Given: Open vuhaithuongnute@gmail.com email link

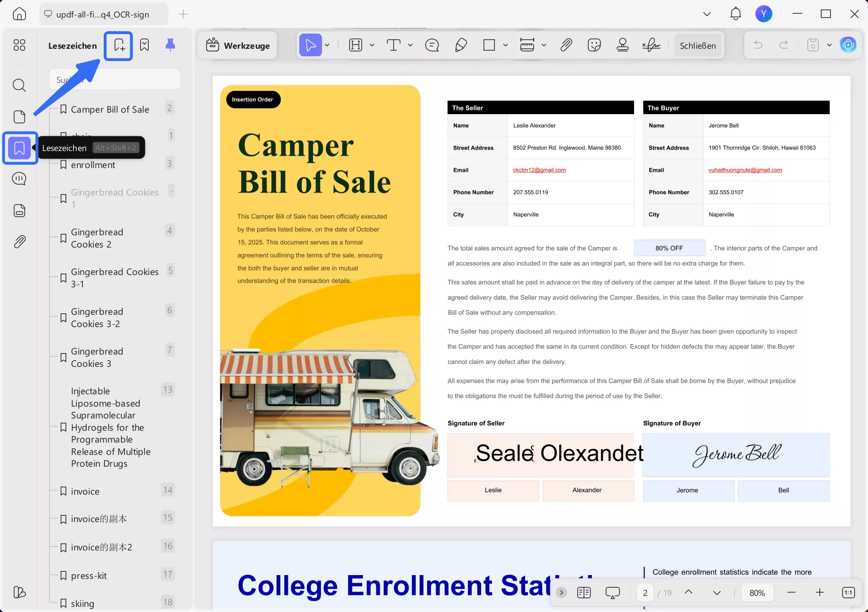Looking at the screenshot, I should [x=745, y=170].
